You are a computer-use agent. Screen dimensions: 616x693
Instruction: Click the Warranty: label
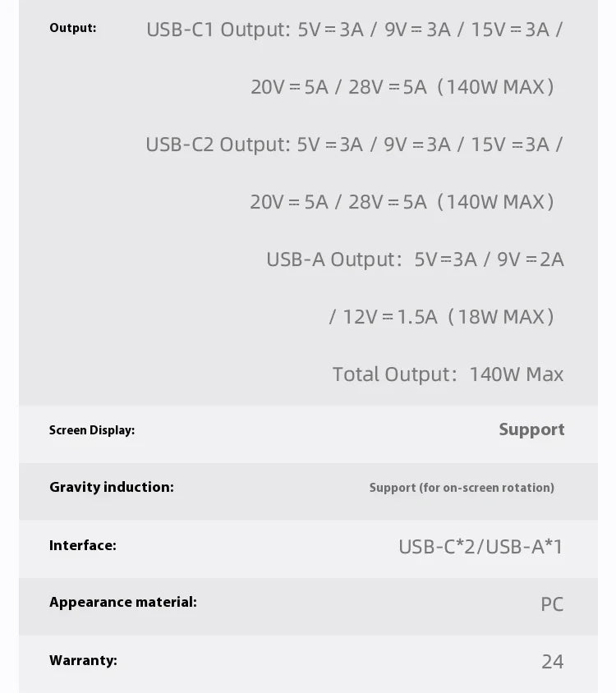click(x=83, y=660)
